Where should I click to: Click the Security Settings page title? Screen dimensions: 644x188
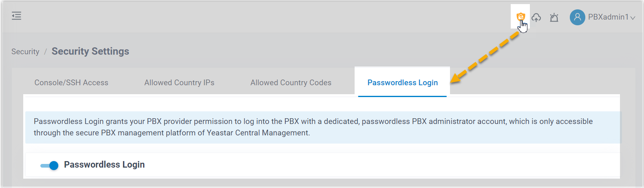[90, 51]
